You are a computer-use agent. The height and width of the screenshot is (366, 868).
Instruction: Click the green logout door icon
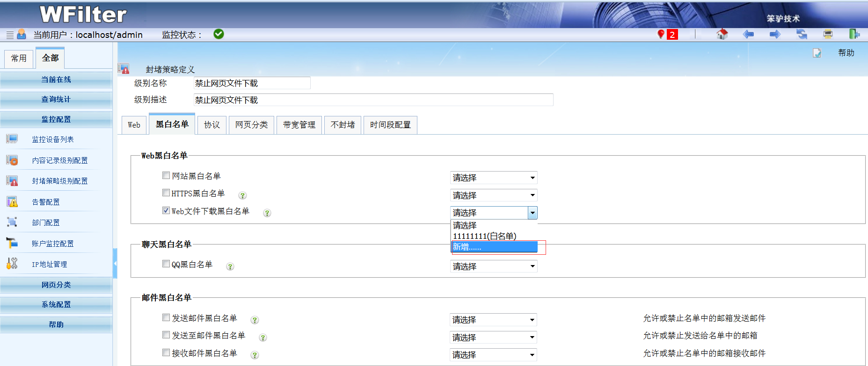(x=854, y=34)
